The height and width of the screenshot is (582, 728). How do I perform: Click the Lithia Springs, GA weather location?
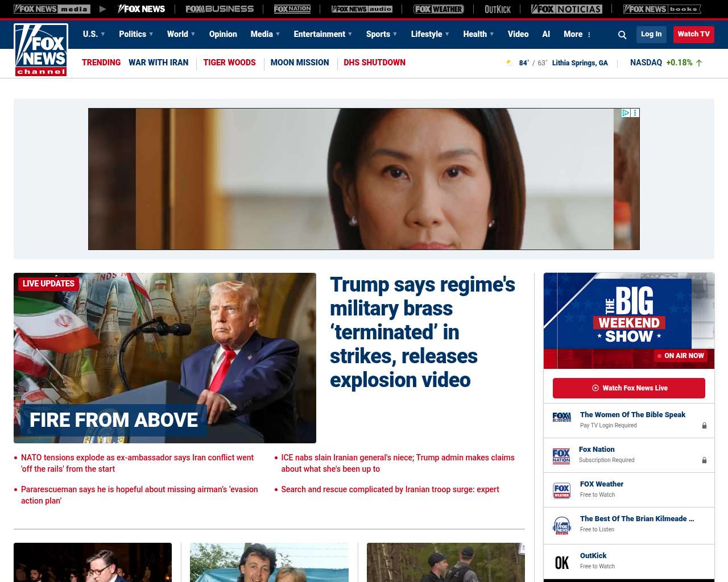(580, 63)
